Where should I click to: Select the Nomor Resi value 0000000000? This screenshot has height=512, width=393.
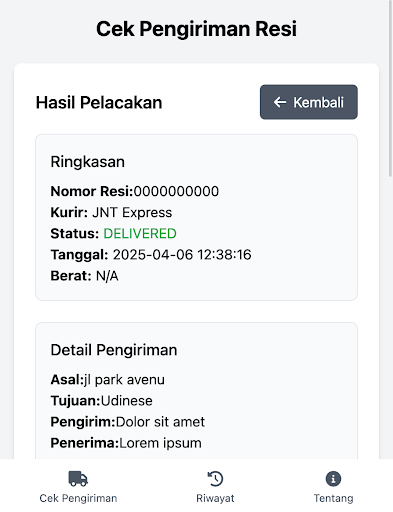pyautogui.click(x=176, y=191)
